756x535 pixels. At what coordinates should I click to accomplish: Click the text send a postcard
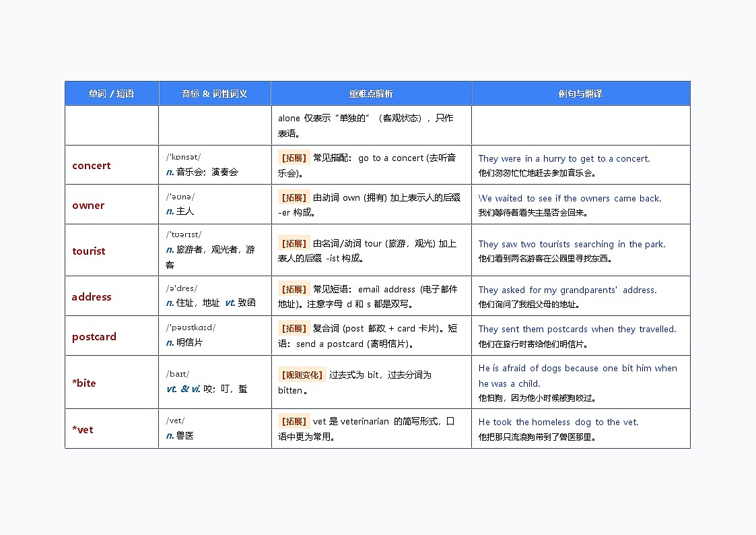point(330,344)
